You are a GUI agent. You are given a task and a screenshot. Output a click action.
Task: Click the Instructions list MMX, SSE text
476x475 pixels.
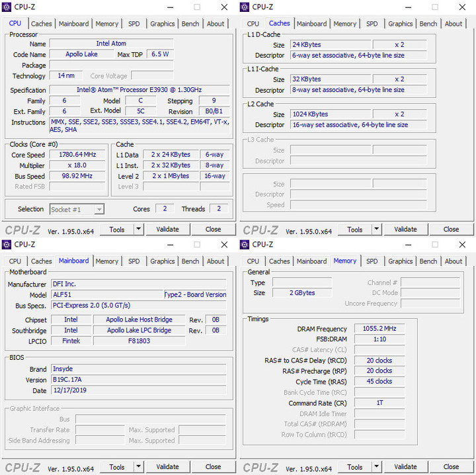pyautogui.click(x=139, y=126)
